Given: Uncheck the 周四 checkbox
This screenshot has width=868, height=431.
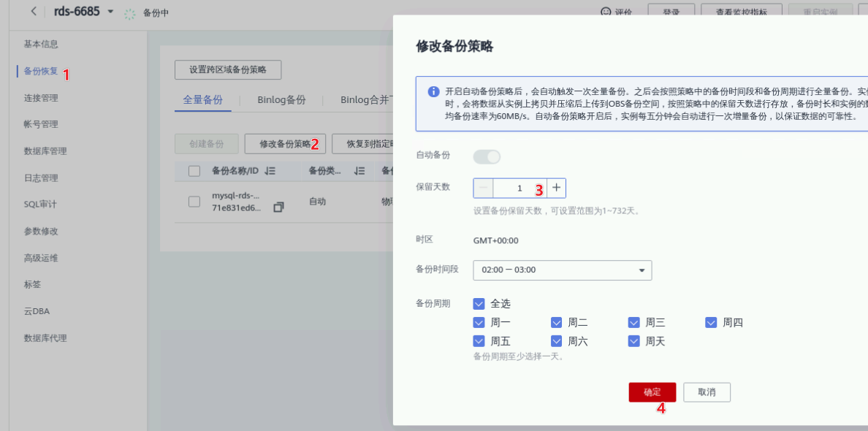Looking at the screenshot, I should tap(710, 322).
